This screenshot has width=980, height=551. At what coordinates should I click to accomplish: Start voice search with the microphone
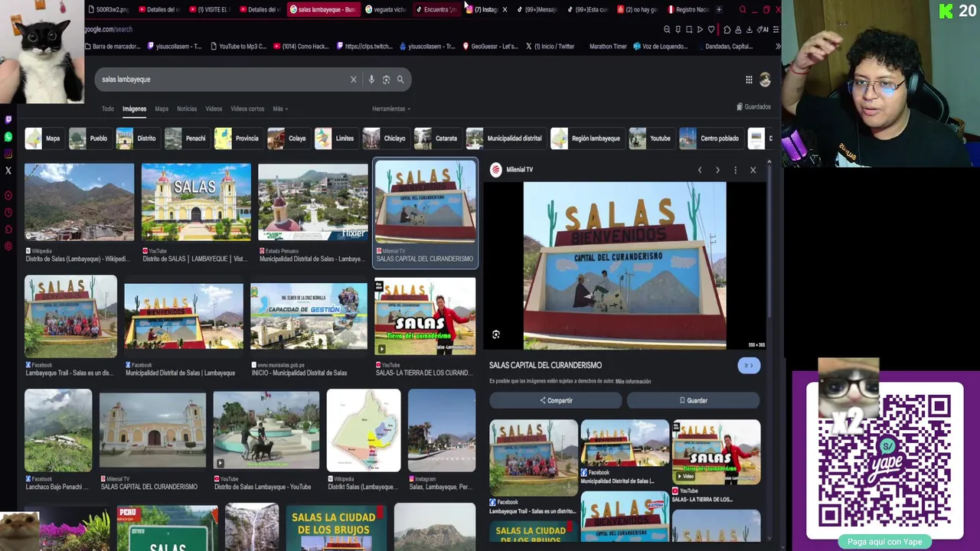click(x=371, y=80)
